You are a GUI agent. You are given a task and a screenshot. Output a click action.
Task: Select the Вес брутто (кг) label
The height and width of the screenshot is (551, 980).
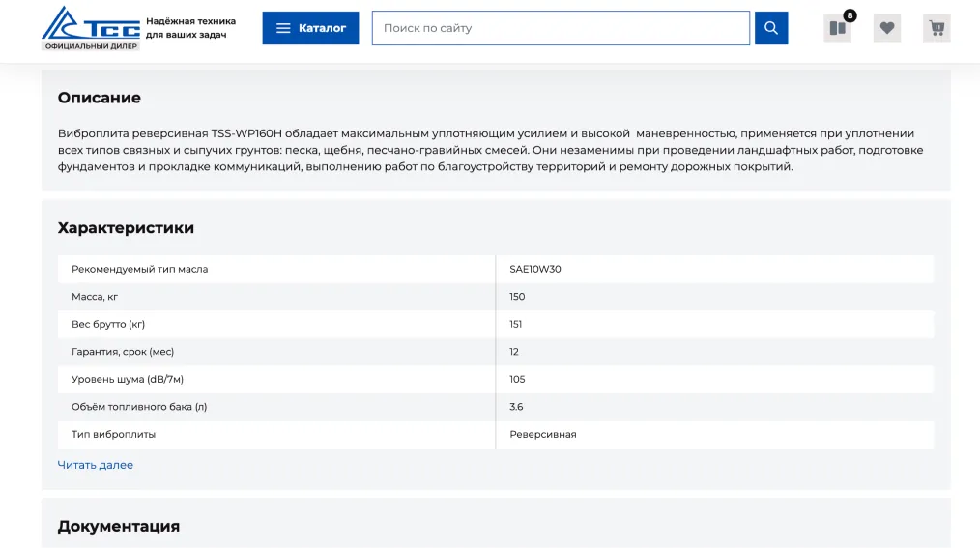pos(108,324)
